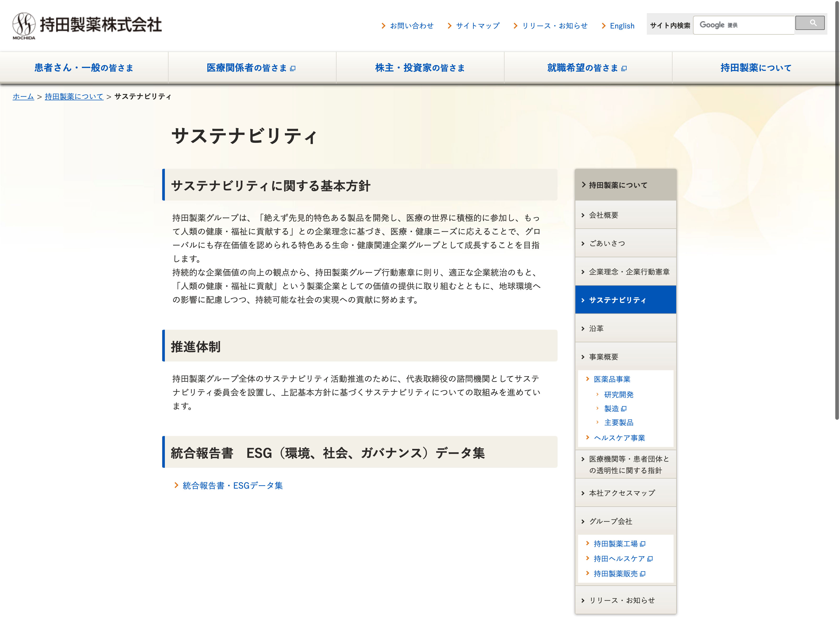Screen dimensions: 840x630
Task: Focus the Google site search field
Action: pyautogui.click(x=743, y=25)
